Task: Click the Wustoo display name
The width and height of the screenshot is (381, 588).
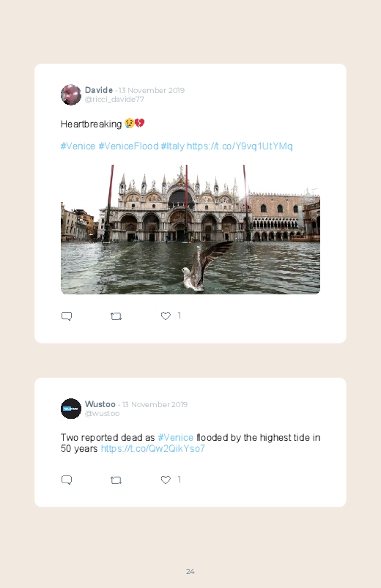Action: 100,404
